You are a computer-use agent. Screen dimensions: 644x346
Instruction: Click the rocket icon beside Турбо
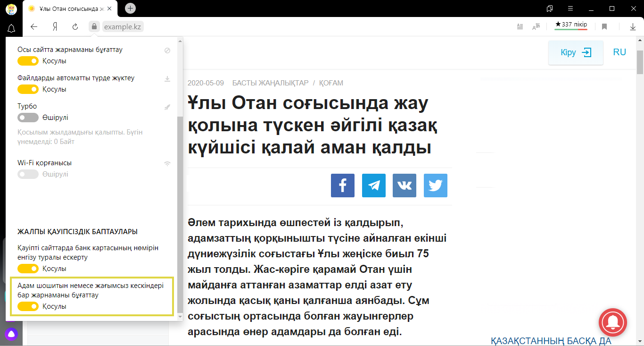[x=167, y=107]
